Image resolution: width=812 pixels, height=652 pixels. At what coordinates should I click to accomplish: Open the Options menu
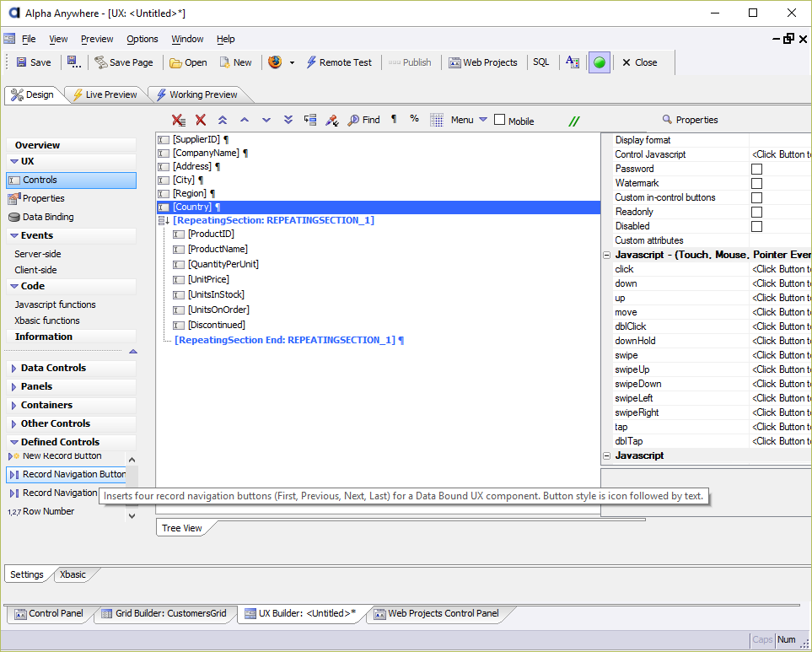[x=143, y=39]
